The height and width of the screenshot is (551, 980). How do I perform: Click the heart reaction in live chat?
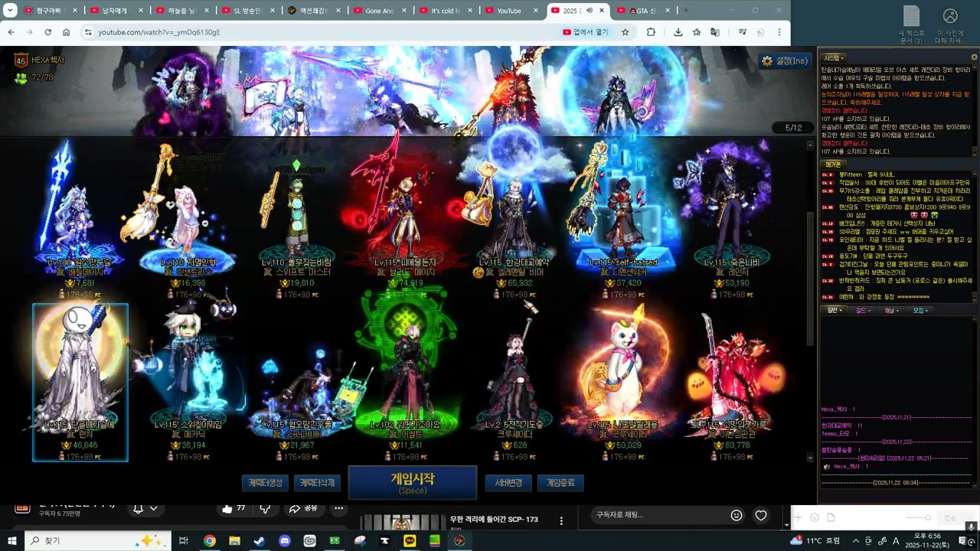[x=761, y=515]
